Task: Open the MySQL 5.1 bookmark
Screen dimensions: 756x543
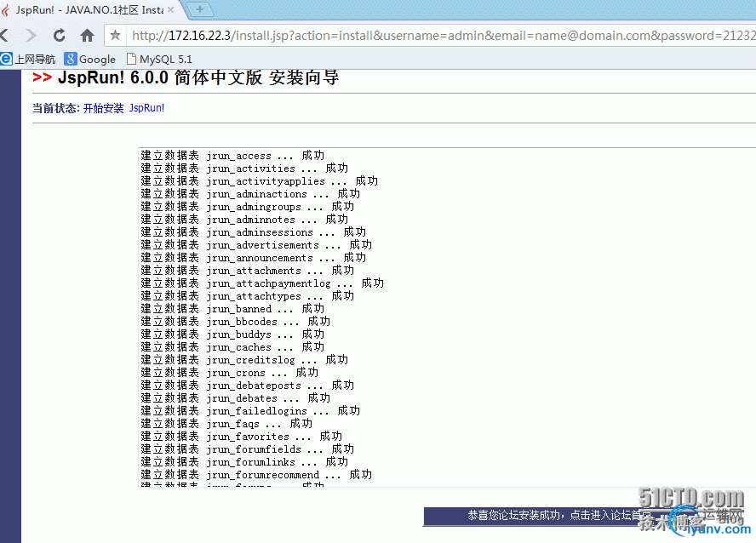Action: pyautogui.click(x=159, y=60)
